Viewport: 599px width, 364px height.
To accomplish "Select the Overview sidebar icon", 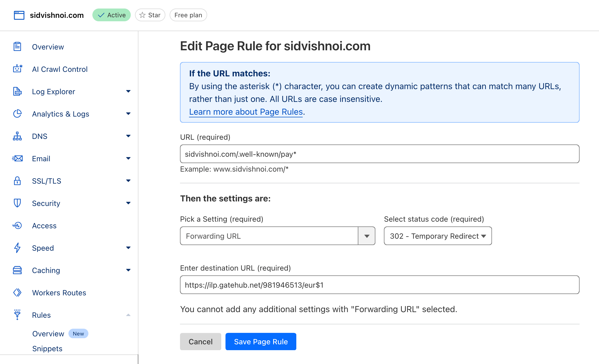I will tap(17, 47).
